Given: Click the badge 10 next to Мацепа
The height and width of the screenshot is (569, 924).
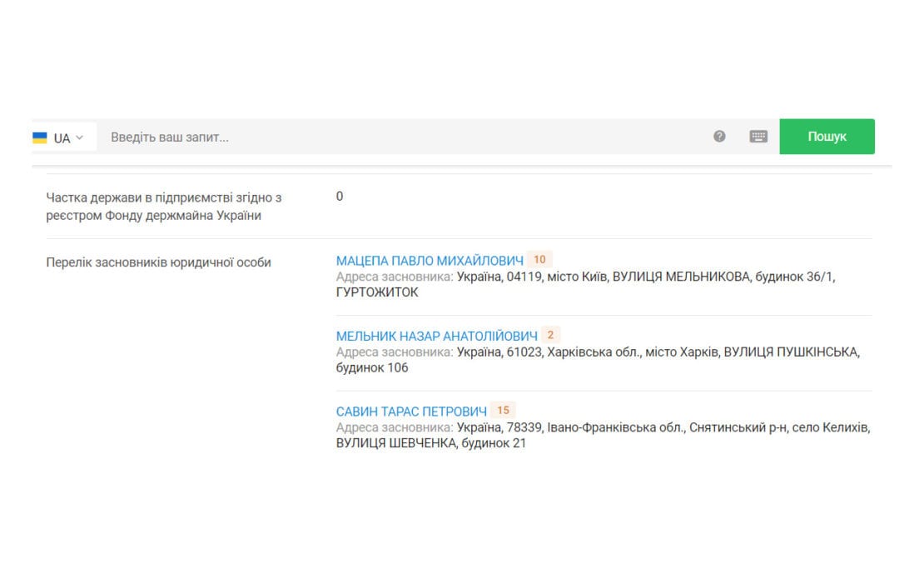Looking at the screenshot, I should (539, 259).
